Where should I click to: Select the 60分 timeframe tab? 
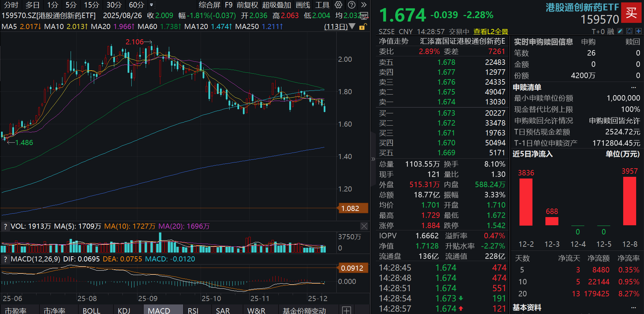(x=136, y=5)
